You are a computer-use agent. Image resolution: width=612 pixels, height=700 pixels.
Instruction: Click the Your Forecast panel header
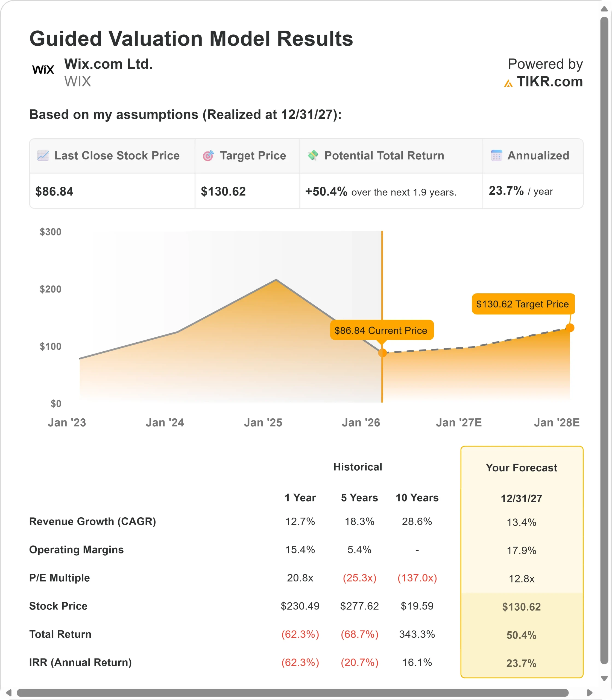pyautogui.click(x=521, y=467)
